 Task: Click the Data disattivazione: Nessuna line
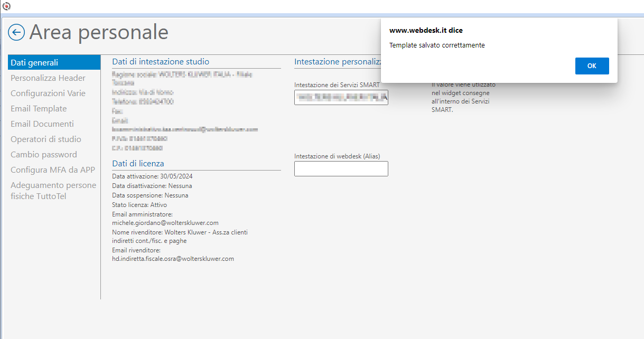(x=152, y=186)
